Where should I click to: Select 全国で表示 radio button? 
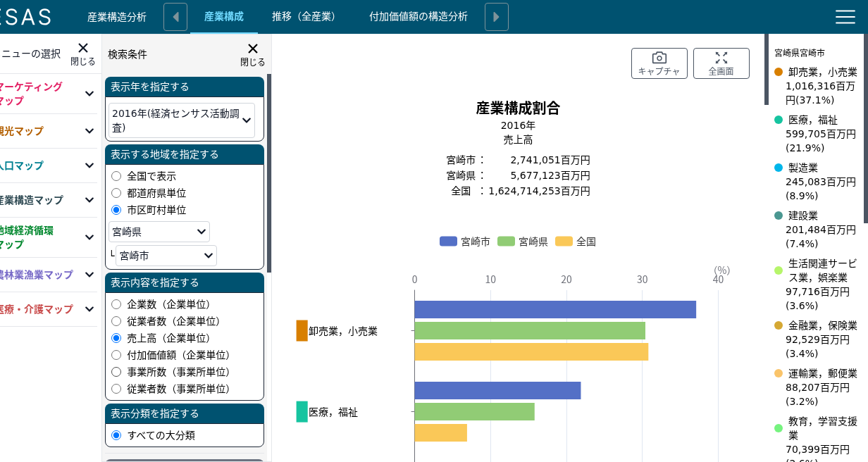pyautogui.click(x=116, y=176)
